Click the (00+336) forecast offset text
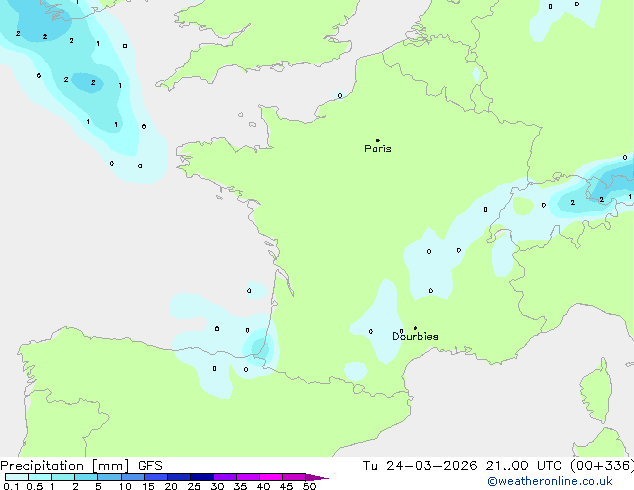The width and height of the screenshot is (634, 490). coord(602,466)
